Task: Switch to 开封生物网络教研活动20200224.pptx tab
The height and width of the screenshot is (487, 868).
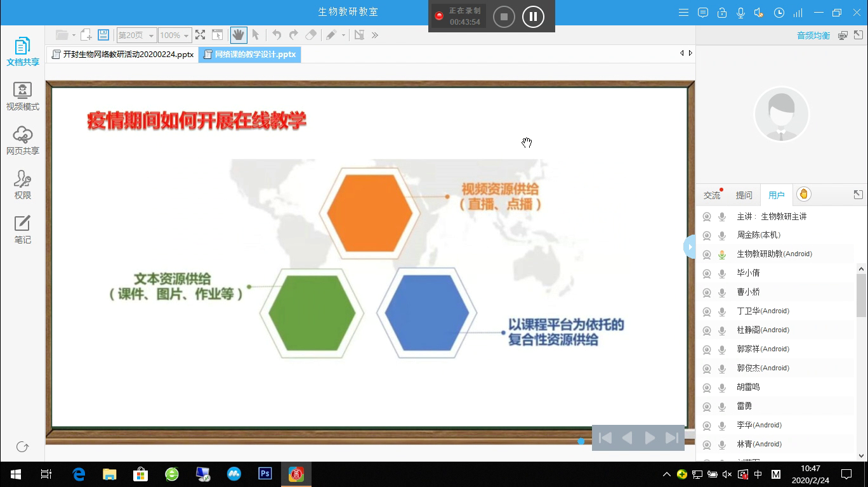Action: click(122, 55)
